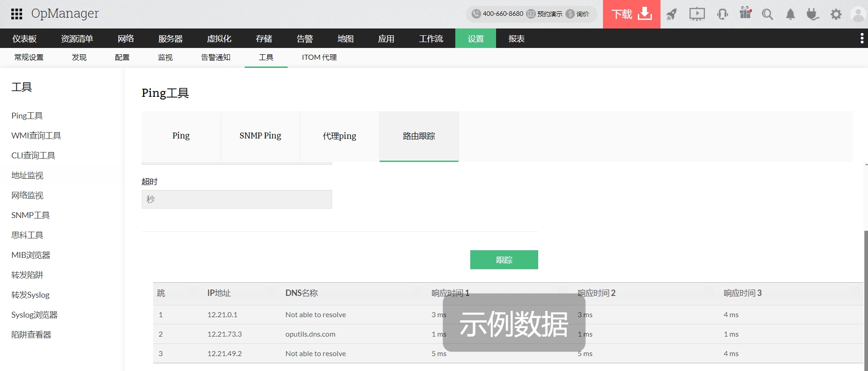Click the 超时 seconds input field
Screen dimensions: 868x371
[x=236, y=199]
